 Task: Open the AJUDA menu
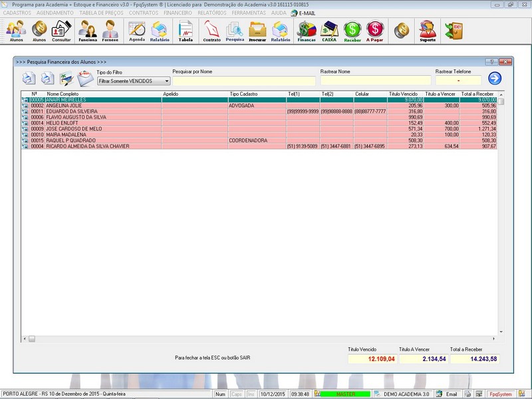(279, 13)
